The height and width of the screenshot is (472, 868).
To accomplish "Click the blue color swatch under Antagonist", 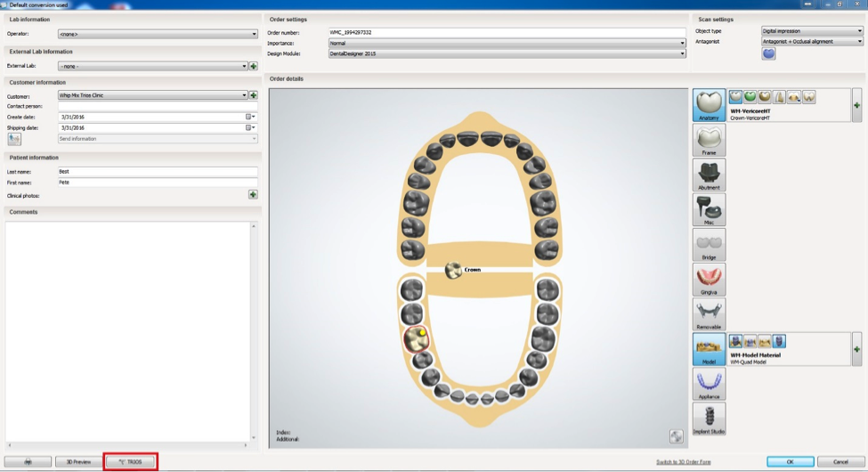I will coord(768,53).
